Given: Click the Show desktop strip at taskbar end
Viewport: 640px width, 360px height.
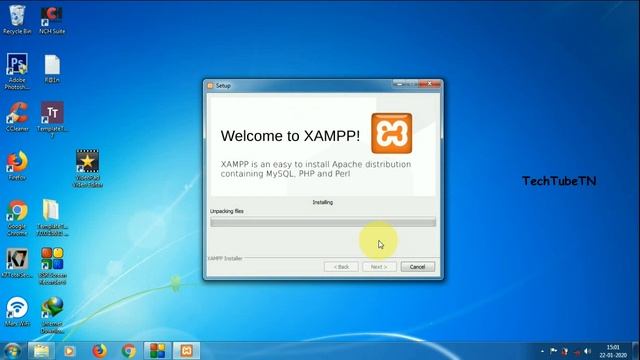Looking at the screenshot, I should 636,351.
